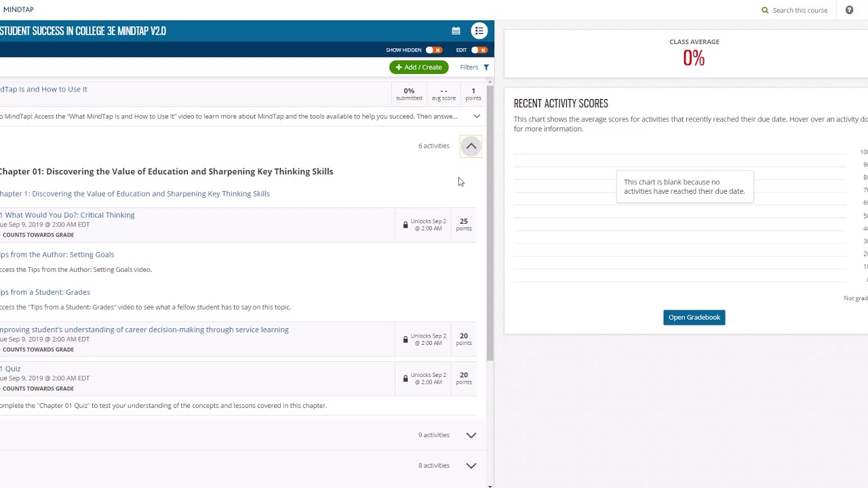Open the help question mark icon
868x488 pixels.
849,10
